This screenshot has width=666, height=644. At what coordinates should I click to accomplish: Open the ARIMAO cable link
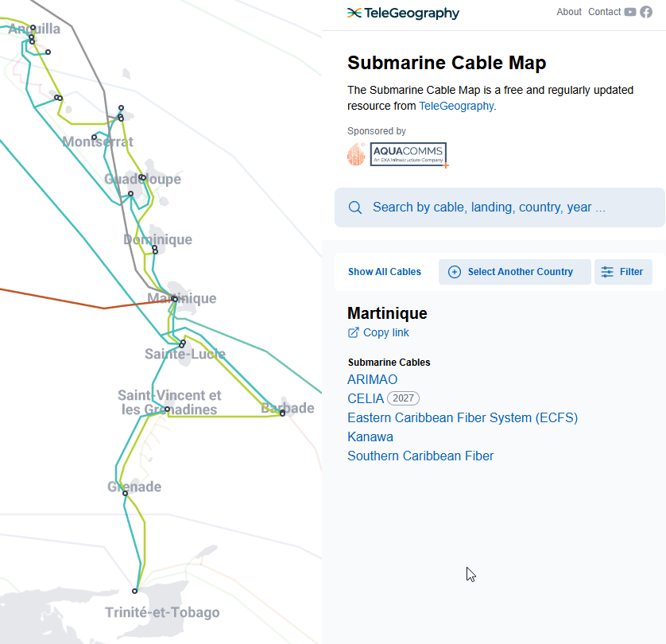[372, 380]
